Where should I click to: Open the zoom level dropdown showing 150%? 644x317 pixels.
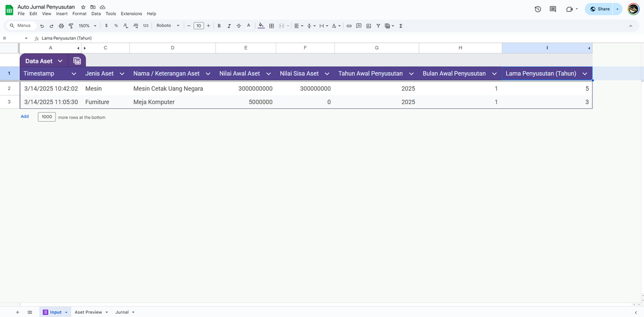87,26
